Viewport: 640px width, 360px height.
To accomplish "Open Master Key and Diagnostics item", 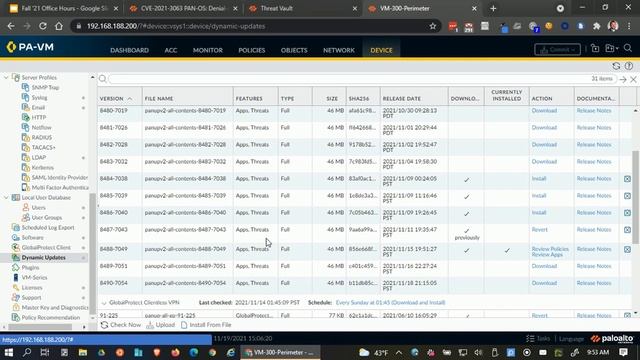I will click(55, 307).
